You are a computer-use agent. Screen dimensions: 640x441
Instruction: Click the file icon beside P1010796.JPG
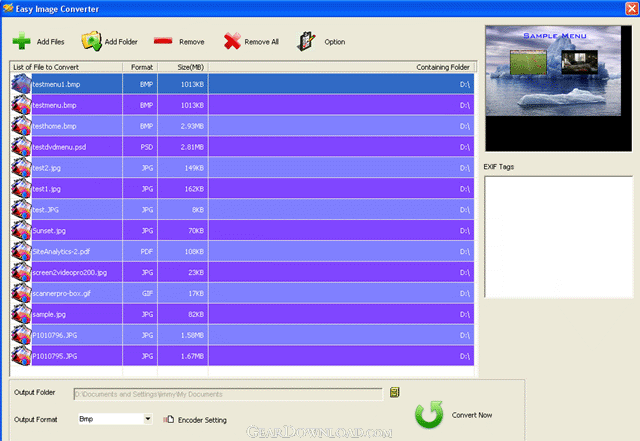tap(21, 335)
